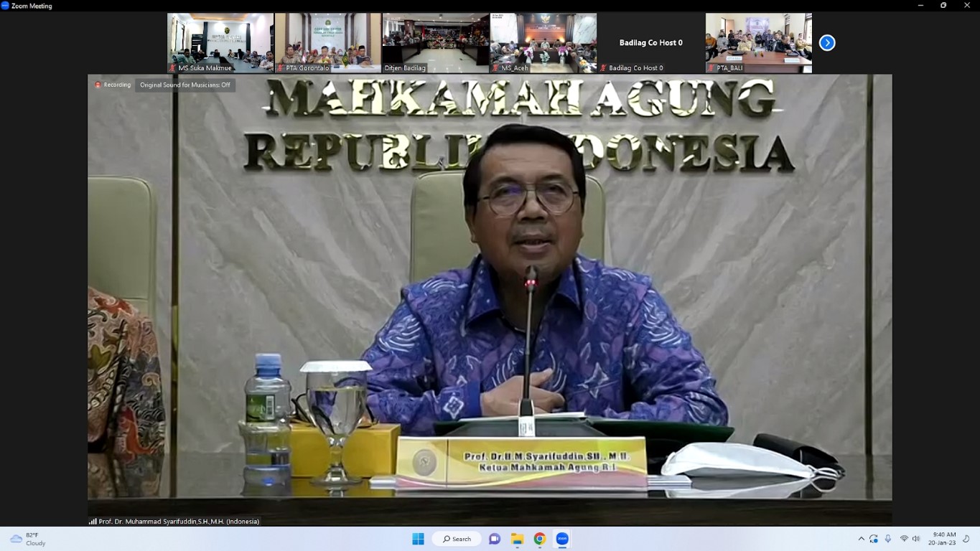Open the volume control in the system tray

tap(916, 539)
